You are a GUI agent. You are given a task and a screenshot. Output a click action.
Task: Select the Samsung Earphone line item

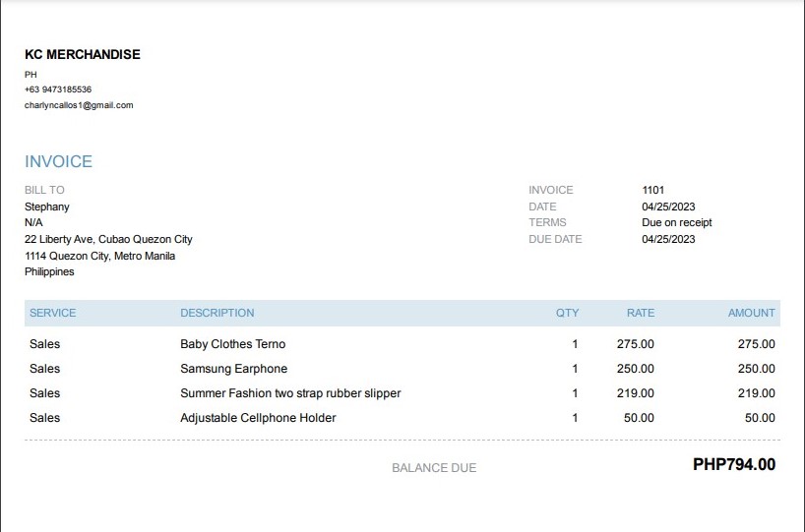coord(233,369)
